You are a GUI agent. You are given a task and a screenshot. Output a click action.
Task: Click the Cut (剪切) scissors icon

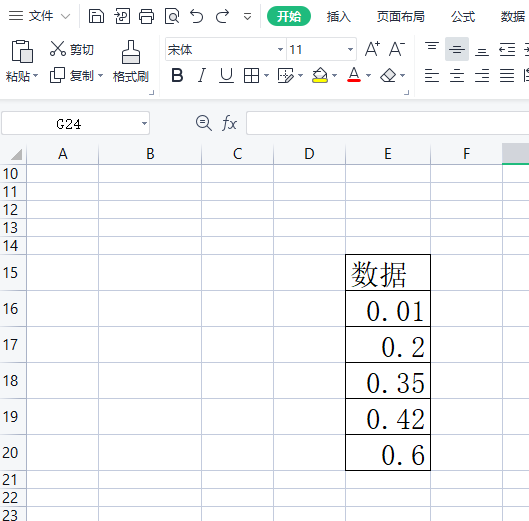pos(58,49)
